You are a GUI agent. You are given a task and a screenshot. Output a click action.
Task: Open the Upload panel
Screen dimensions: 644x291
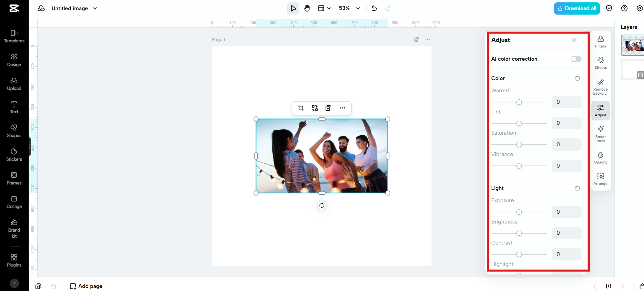(x=14, y=84)
